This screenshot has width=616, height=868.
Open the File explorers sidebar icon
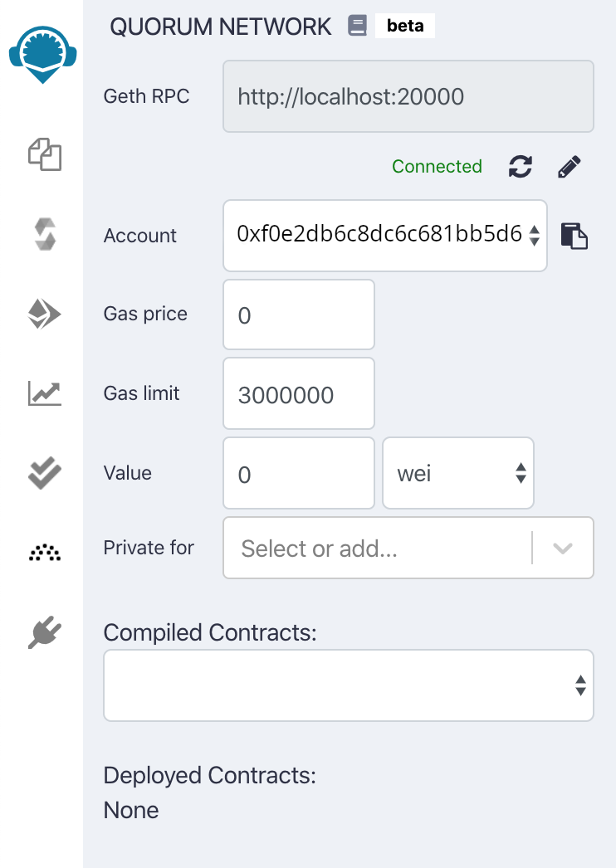point(45,154)
